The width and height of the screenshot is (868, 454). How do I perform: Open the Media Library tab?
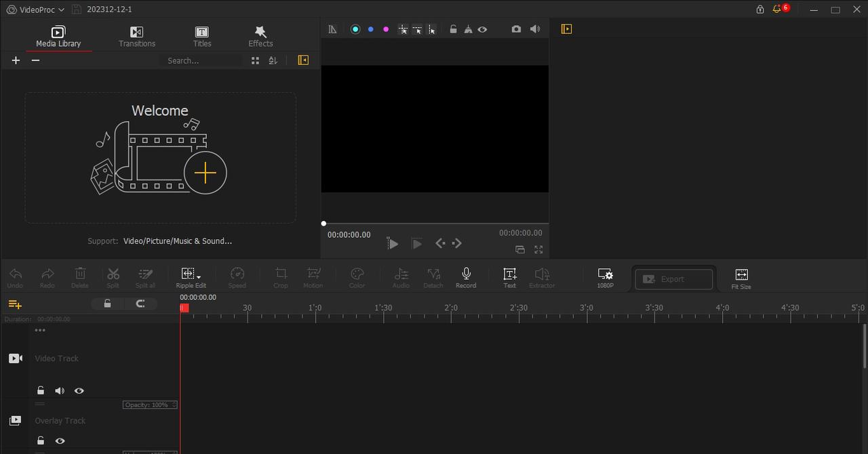point(58,37)
